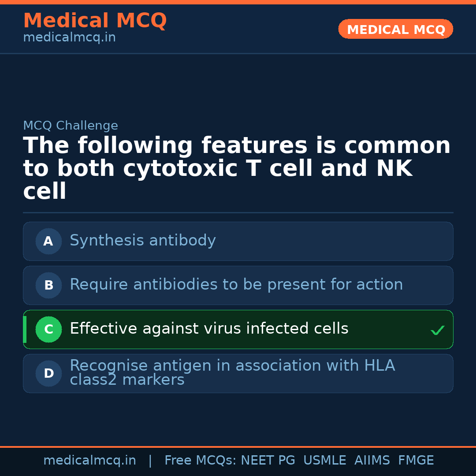Open medicalmcq.in link under the header title
The width and height of the screenshot is (476, 476).
point(69,38)
